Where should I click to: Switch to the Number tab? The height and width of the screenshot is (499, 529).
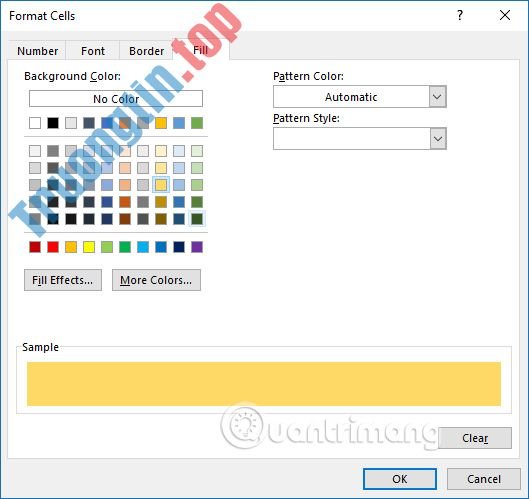(37, 51)
